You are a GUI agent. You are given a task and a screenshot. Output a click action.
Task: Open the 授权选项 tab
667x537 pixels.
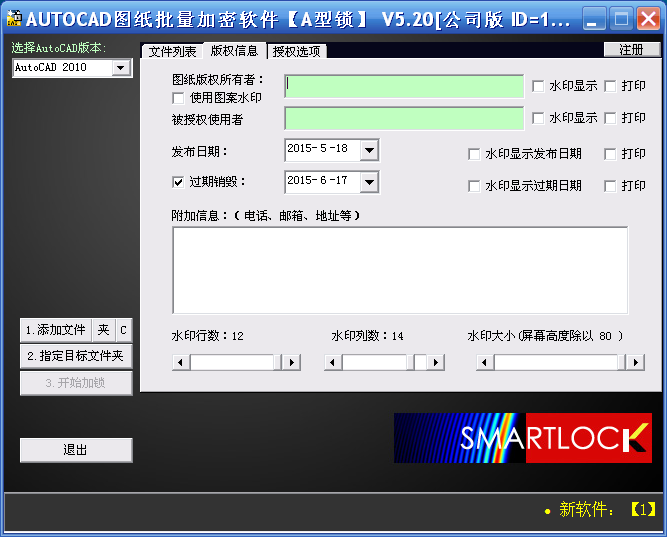[296, 51]
